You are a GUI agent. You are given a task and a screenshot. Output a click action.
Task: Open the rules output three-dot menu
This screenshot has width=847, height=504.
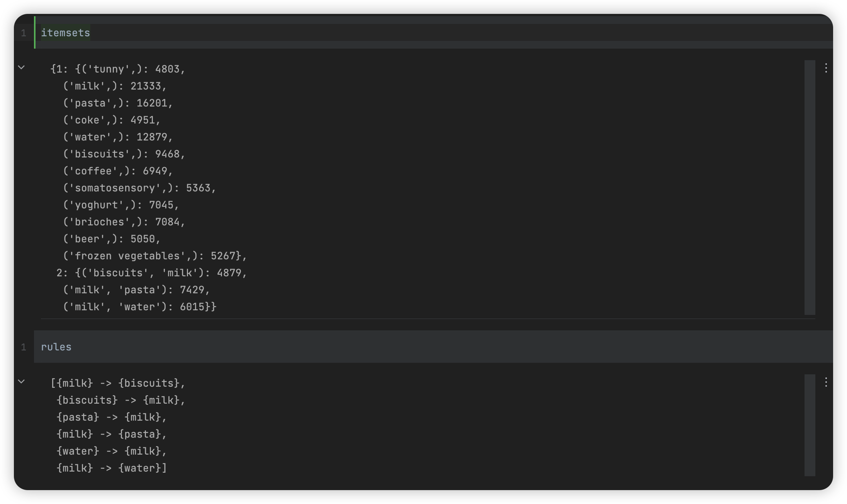point(826,382)
